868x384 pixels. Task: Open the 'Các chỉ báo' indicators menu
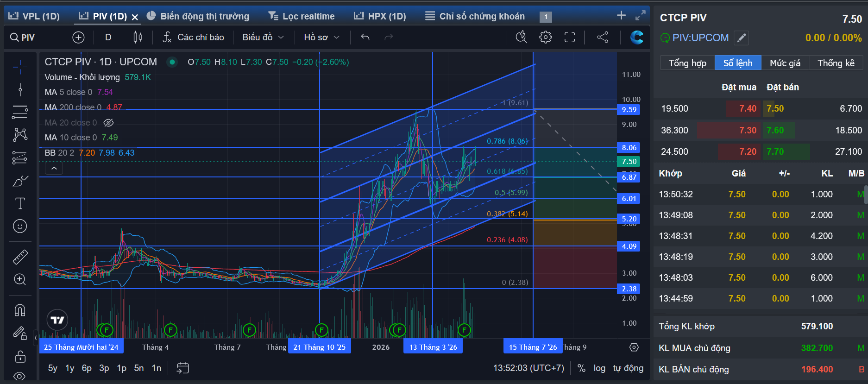[193, 37]
